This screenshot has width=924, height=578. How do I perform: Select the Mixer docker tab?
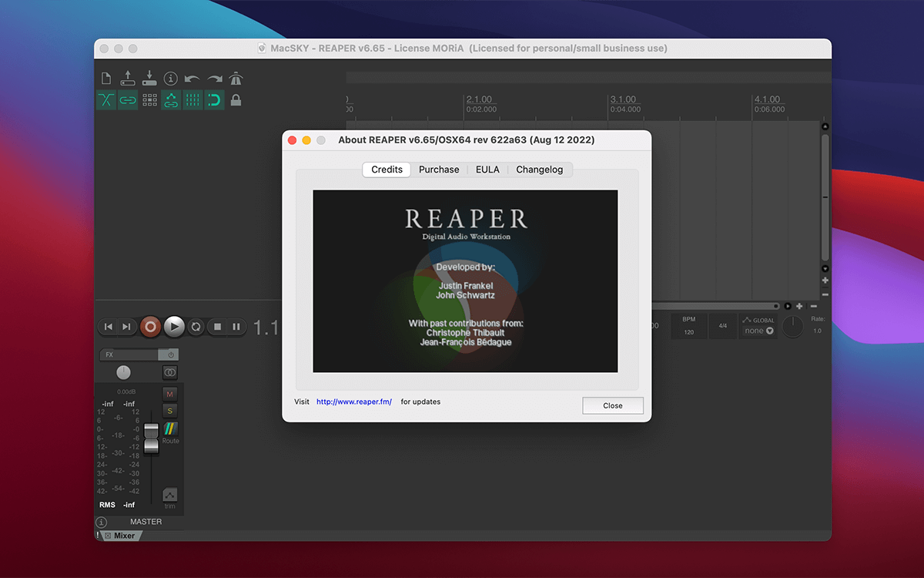[124, 536]
